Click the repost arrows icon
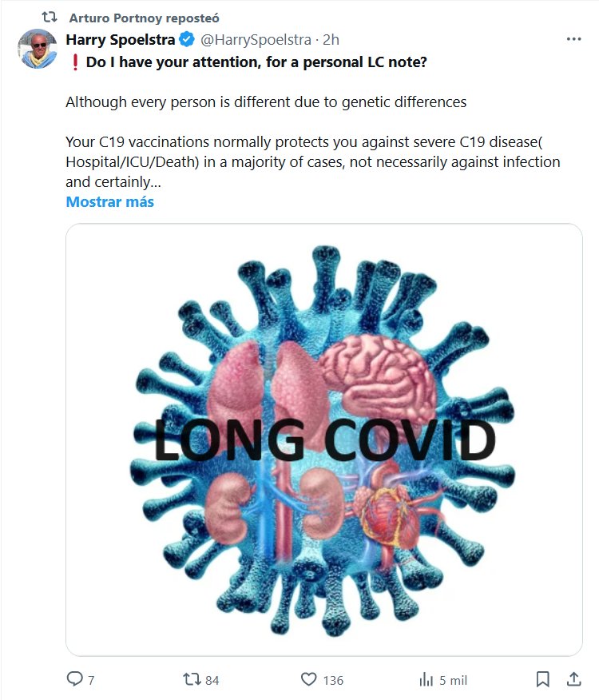This screenshot has height=700, width=599. click(x=192, y=679)
